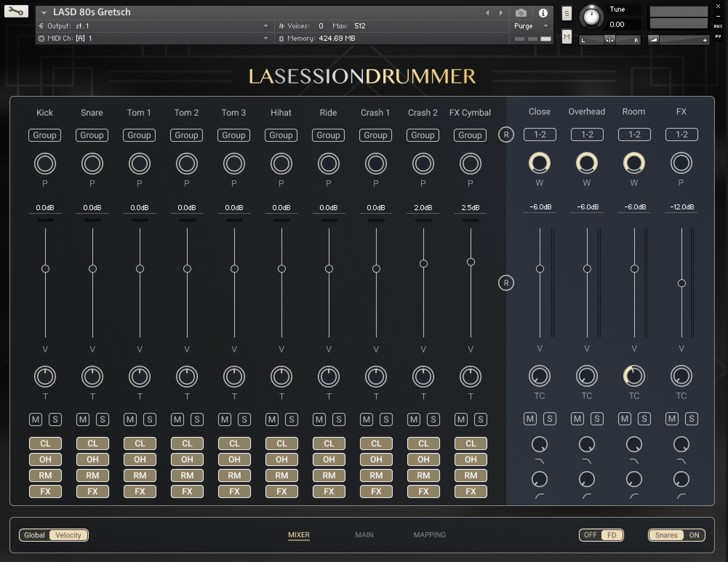Click the Kick Group button
Viewport: 728px width, 562px height.
pyautogui.click(x=45, y=135)
